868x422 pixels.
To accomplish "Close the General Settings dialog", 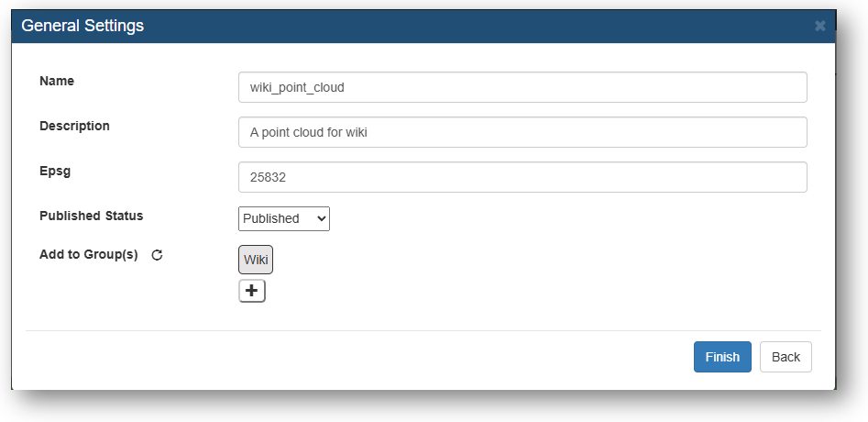I will click(819, 26).
